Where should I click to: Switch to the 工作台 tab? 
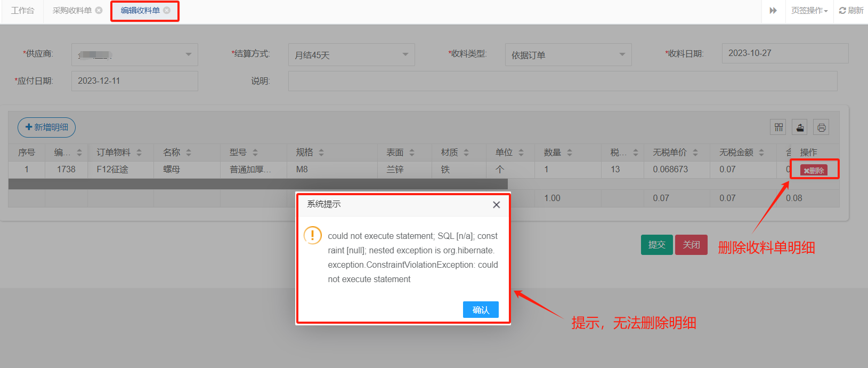click(x=22, y=11)
